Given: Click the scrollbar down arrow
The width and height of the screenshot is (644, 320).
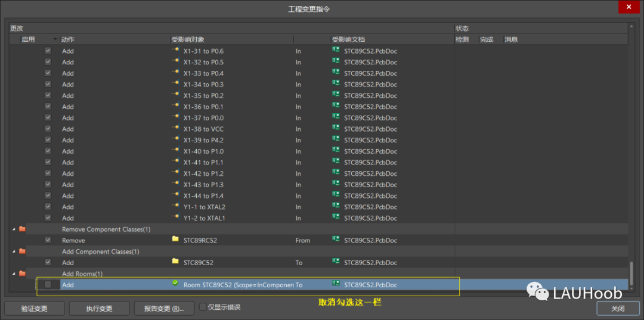Looking at the screenshot, I should [631, 289].
